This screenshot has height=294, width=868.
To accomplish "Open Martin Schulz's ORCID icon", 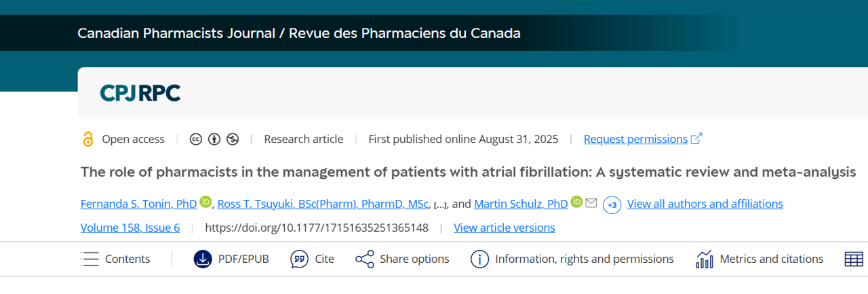I will [x=576, y=202].
